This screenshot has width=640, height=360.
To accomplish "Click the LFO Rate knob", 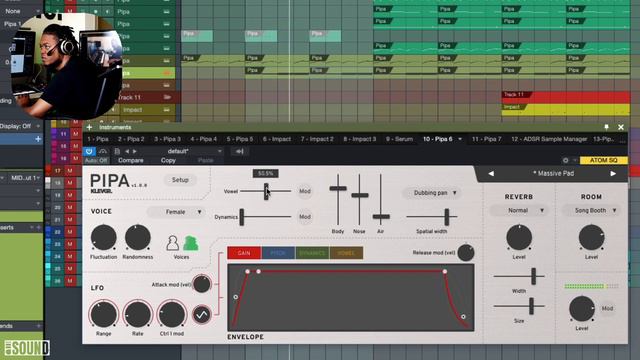I will (138, 315).
